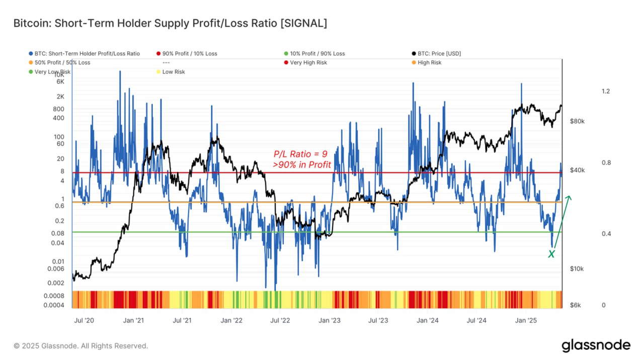Toggle the Very Low Risk legend entry

tap(49, 72)
